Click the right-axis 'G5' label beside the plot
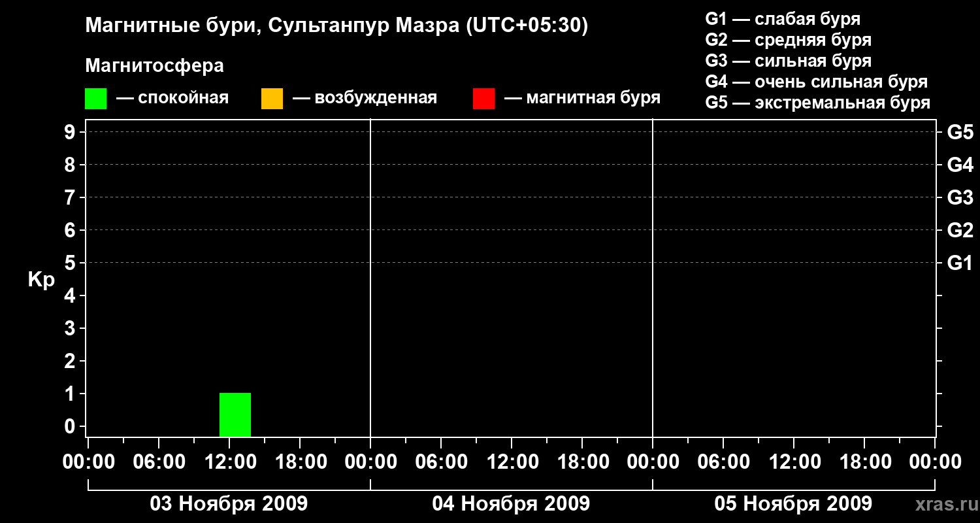Viewport: 980px width, 523px height. [960, 132]
